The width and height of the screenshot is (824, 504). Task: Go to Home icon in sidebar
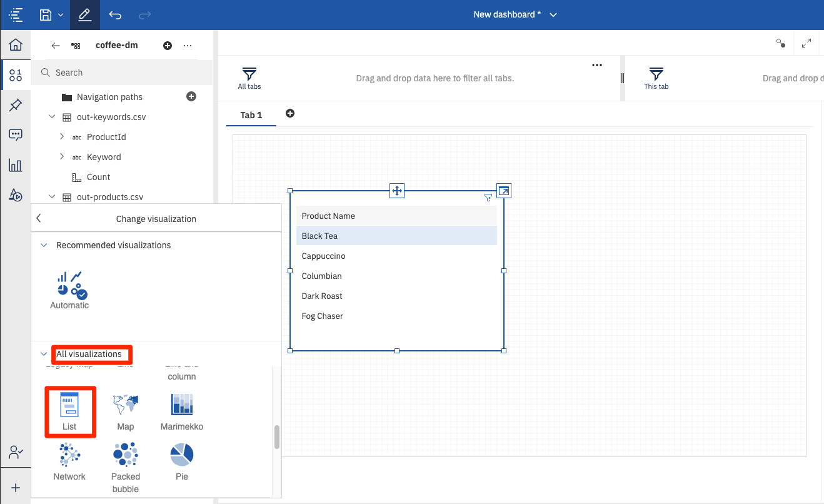(16, 44)
